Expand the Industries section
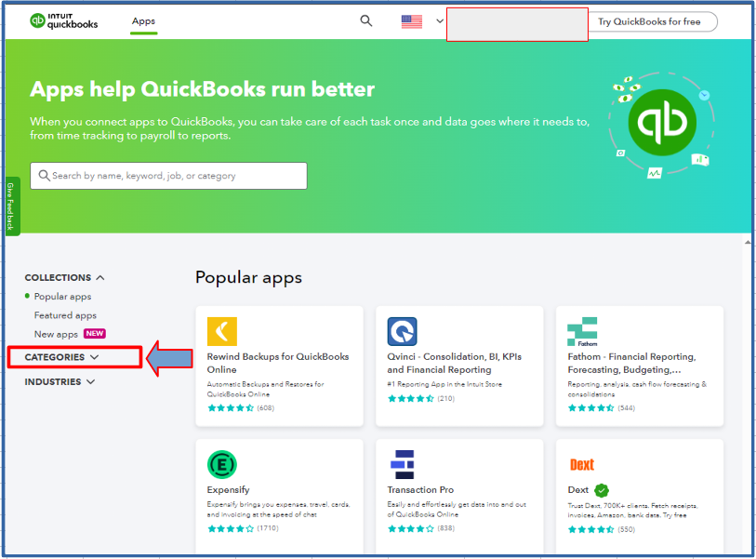Image resolution: width=756 pixels, height=559 pixels. coord(60,381)
